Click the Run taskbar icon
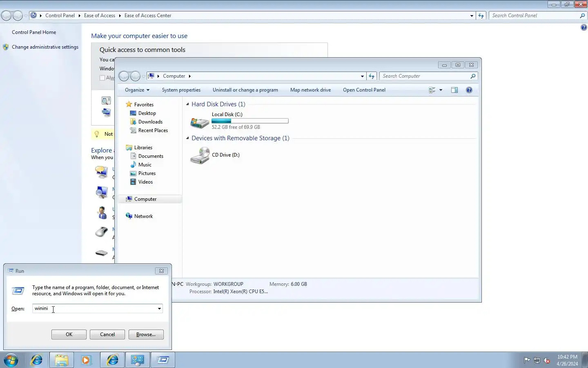Viewport: 588px width, 368px height. coord(163,360)
